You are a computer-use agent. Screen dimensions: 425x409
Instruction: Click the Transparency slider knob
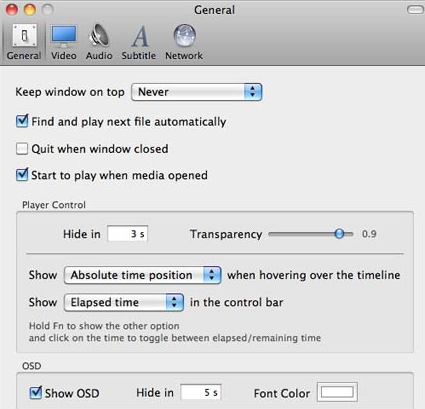click(339, 234)
